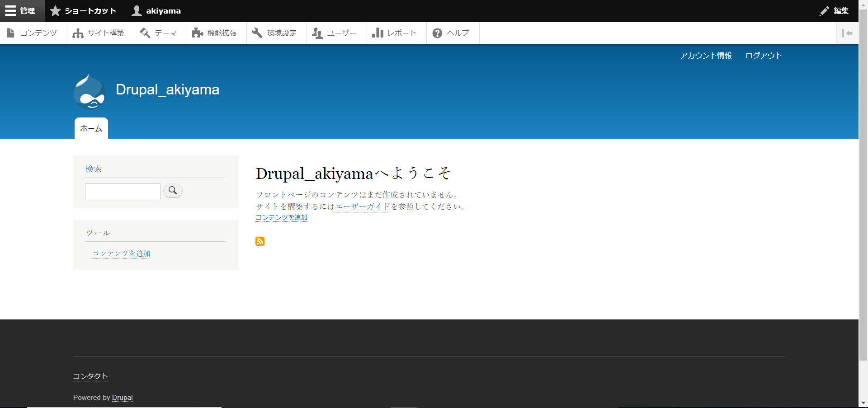Open the ユーザーガイド link

(x=362, y=206)
